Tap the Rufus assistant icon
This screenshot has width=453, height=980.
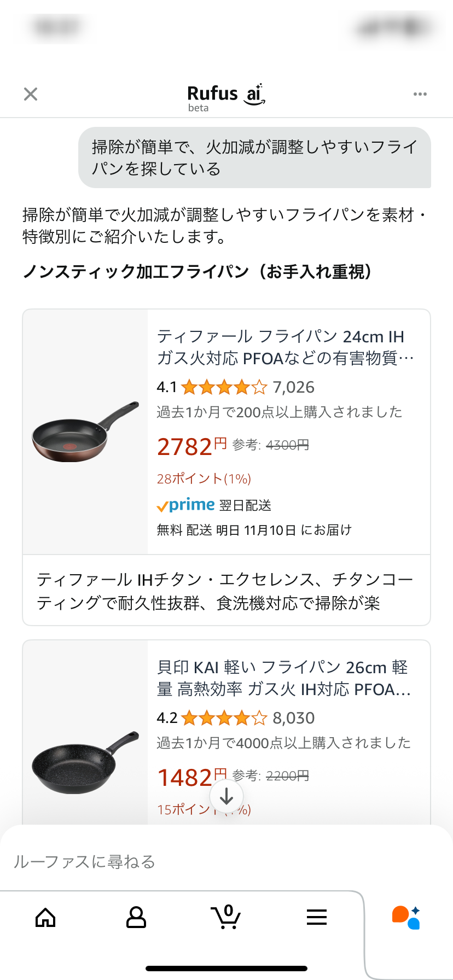[x=406, y=917]
